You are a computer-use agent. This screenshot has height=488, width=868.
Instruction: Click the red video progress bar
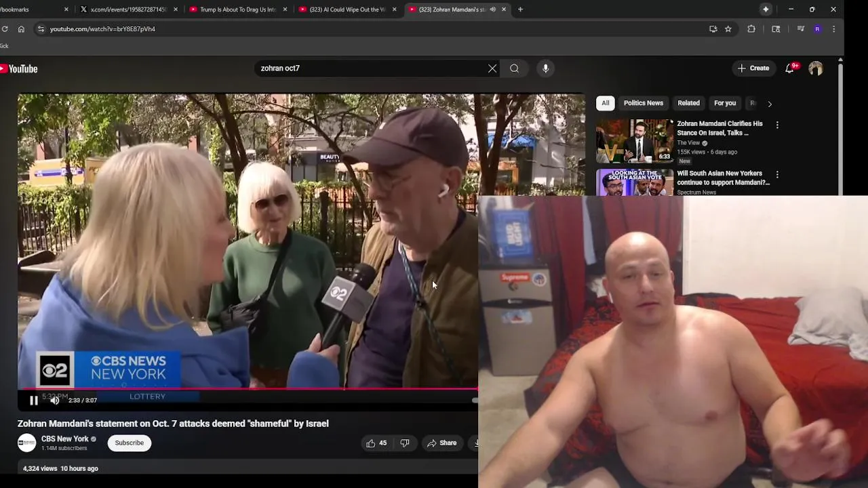248,389
